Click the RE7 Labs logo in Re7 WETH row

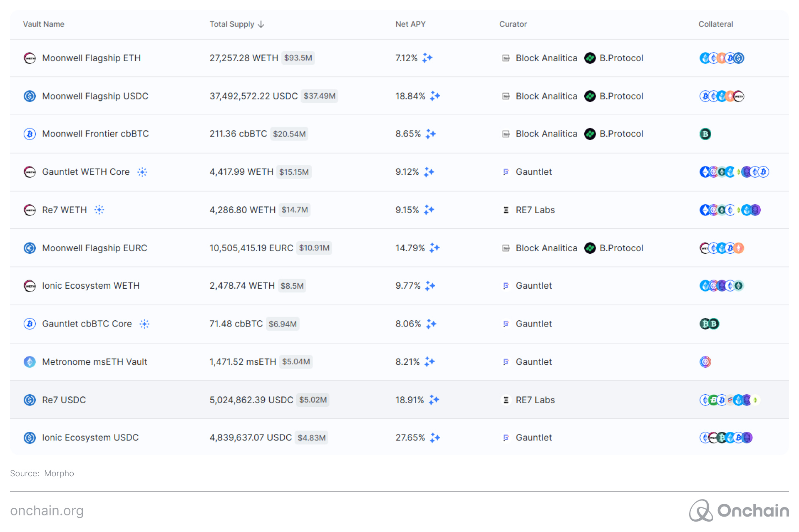coord(506,210)
